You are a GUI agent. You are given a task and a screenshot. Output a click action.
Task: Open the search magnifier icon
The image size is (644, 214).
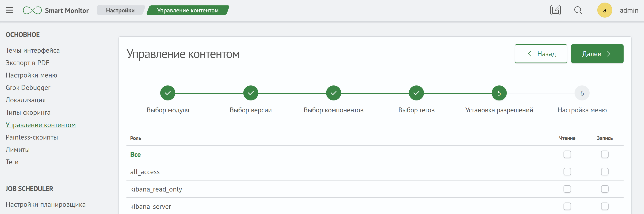578,10
